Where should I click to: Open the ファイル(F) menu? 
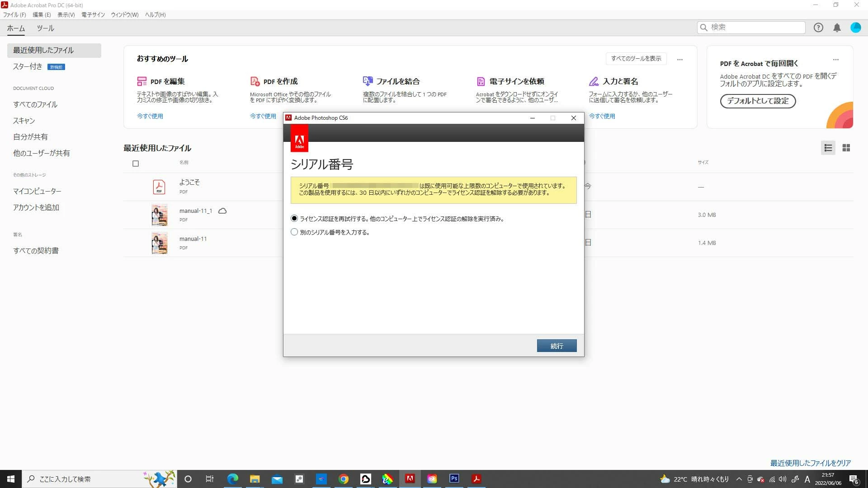click(14, 14)
